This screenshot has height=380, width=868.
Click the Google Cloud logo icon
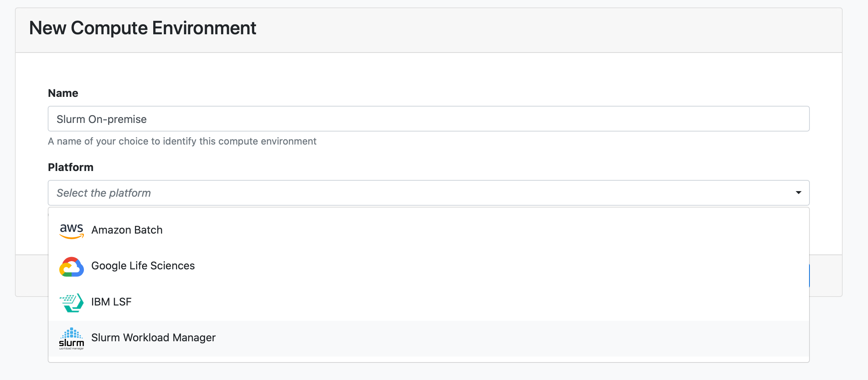point(72,267)
